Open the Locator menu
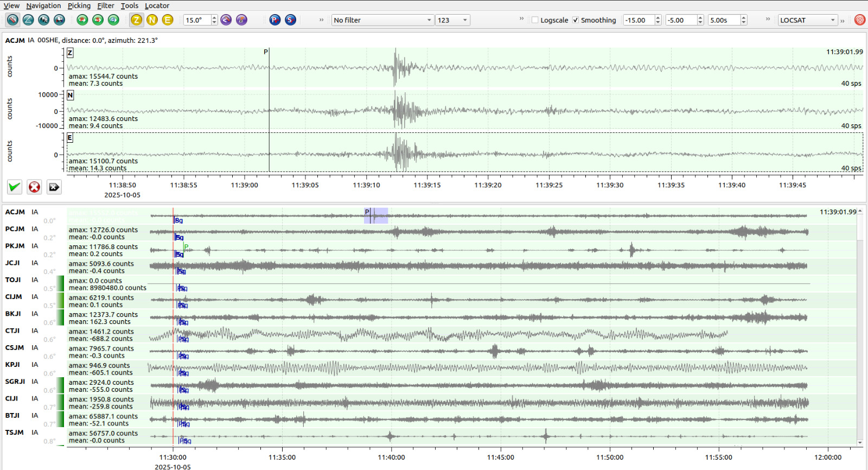868x470 pixels. [157, 5]
